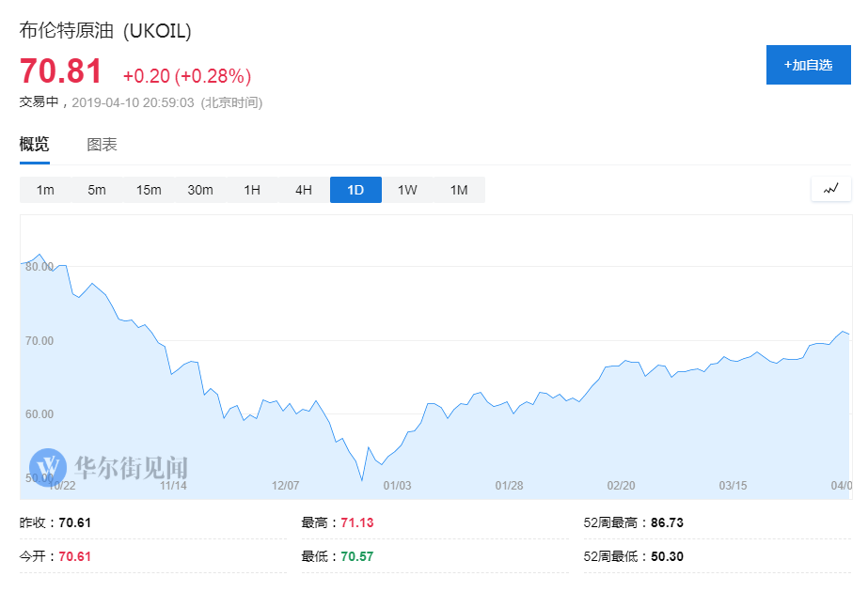Image resolution: width=868 pixels, height=592 pixels.
Task: Set the chart to 1H interval
Action: [x=252, y=190]
